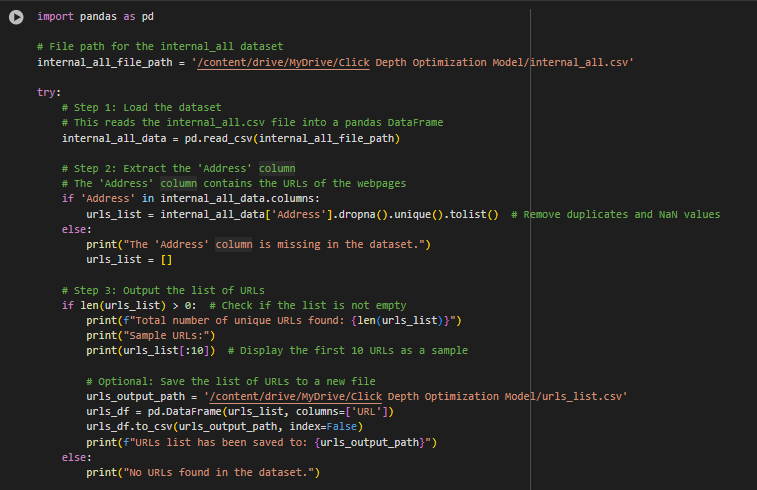Click comment '# Step 1: Load the dataset'
The image size is (757, 490).
[141, 107]
